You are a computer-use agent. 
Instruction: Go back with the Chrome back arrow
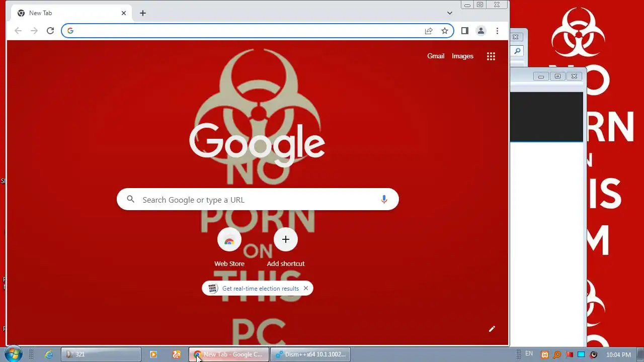(18, 31)
